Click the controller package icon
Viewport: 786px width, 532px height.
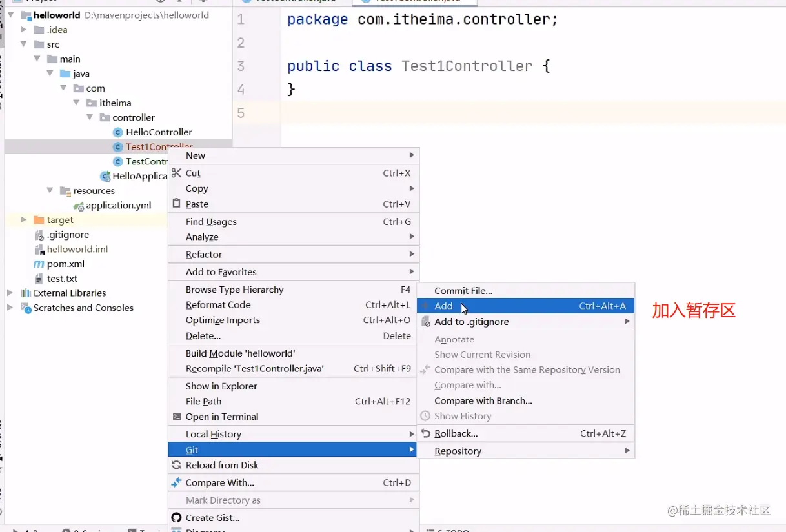(x=105, y=117)
